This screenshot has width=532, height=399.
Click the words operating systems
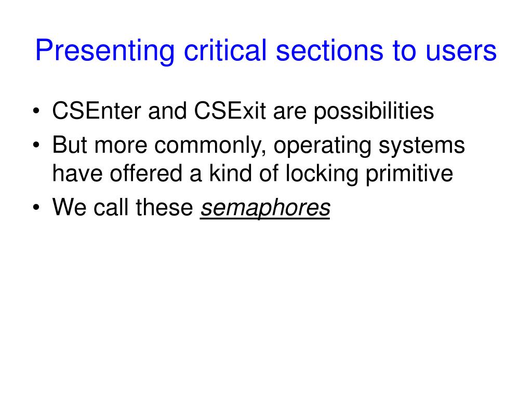tap(369, 147)
